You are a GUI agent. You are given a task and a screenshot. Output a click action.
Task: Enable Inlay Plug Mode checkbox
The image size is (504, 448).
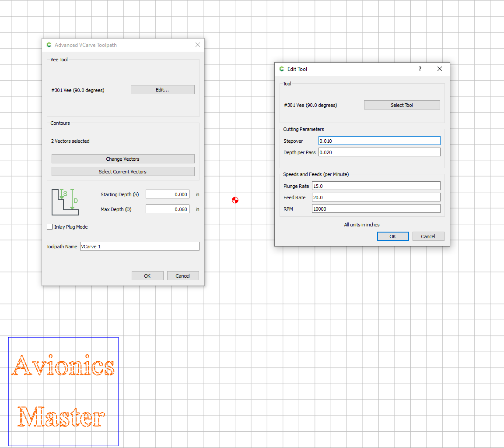tap(49, 227)
